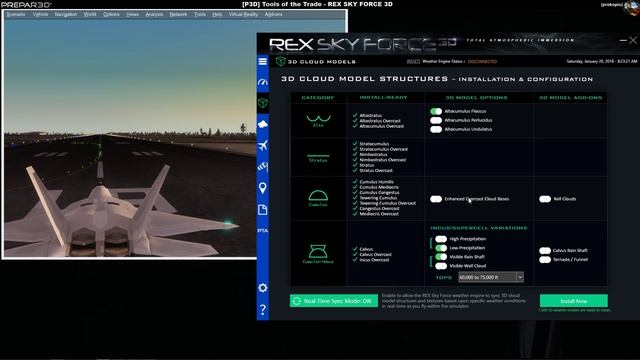The width and height of the screenshot is (640, 360).
Task: Select the 3D cube sidebar icon
Action: click(262, 103)
